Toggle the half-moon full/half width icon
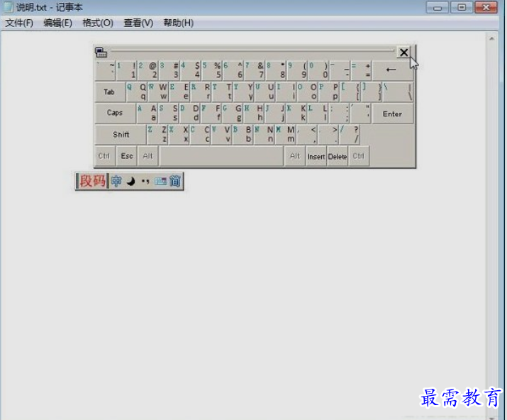This screenshot has height=420, width=507. pos(131,181)
